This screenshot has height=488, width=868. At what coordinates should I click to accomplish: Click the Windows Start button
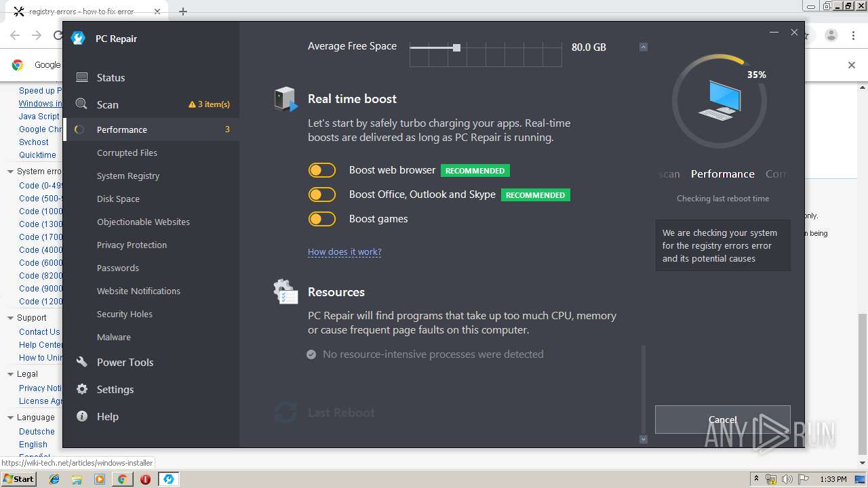[x=19, y=479]
